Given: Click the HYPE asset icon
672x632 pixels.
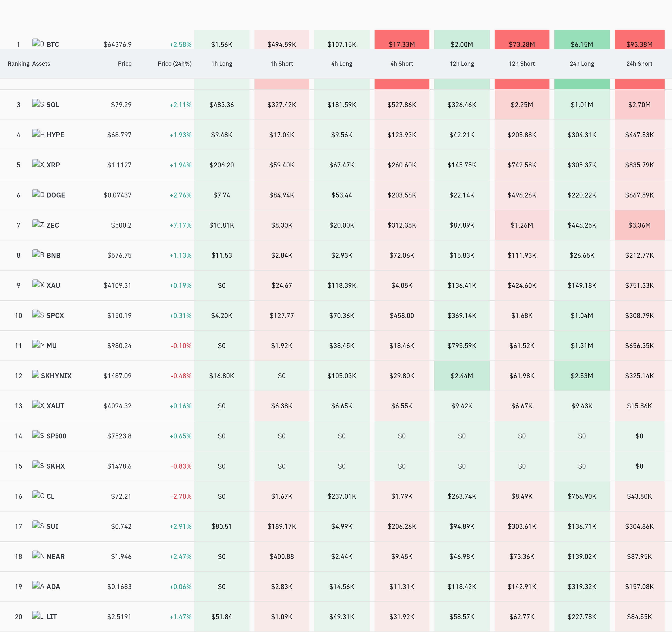Looking at the screenshot, I should [x=38, y=134].
